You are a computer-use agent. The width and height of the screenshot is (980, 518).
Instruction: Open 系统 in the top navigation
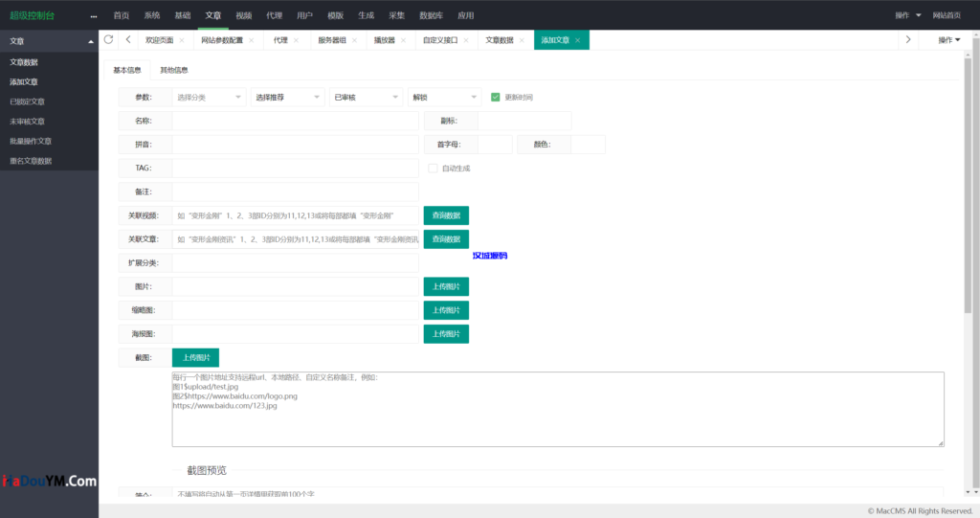(x=152, y=15)
